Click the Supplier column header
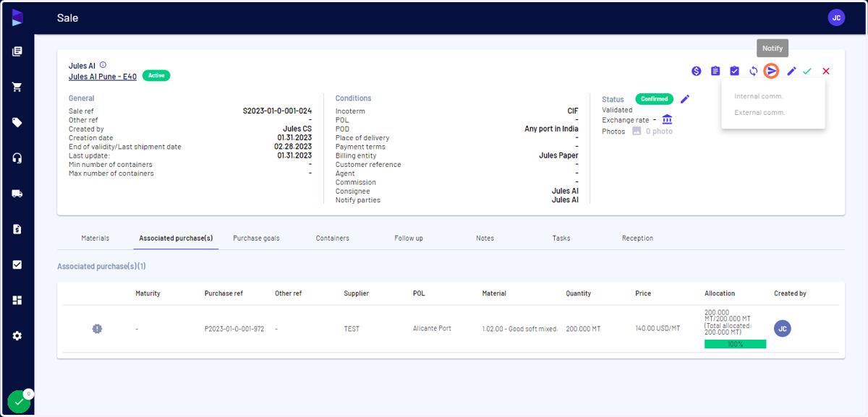Image resolution: width=868 pixels, height=417 pixels. pyautogui.click(x=356, y=293)
